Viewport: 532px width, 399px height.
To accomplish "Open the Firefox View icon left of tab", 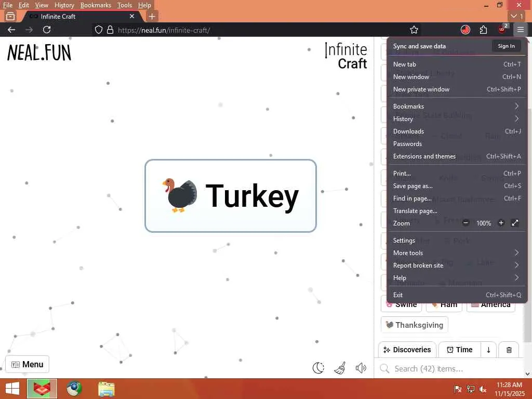I will pyautogui.click(x=10, y=16).
